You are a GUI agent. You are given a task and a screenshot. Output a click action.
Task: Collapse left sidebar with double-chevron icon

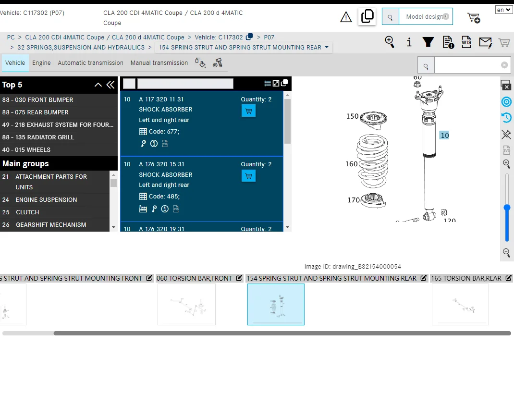tap(110, 85)
